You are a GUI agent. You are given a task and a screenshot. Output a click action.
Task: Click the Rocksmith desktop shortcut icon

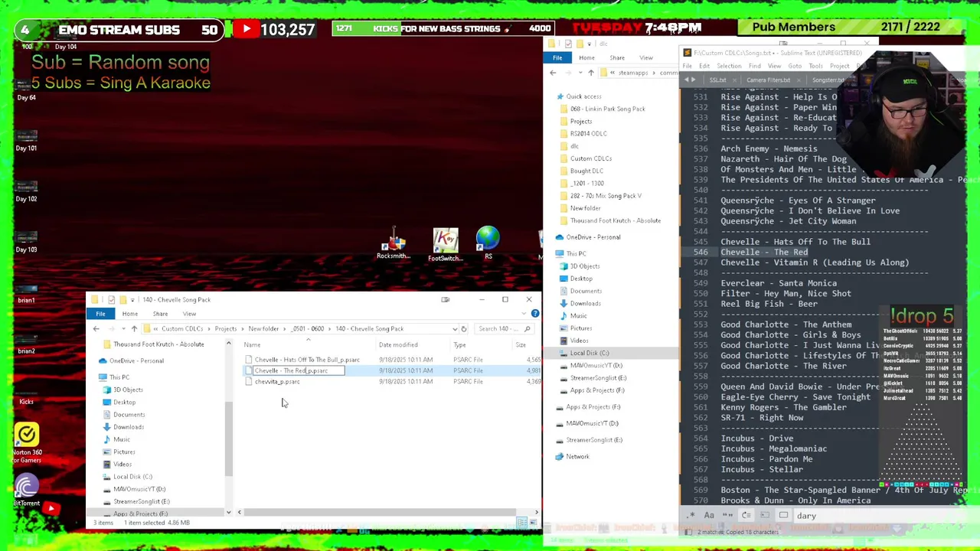394,243
